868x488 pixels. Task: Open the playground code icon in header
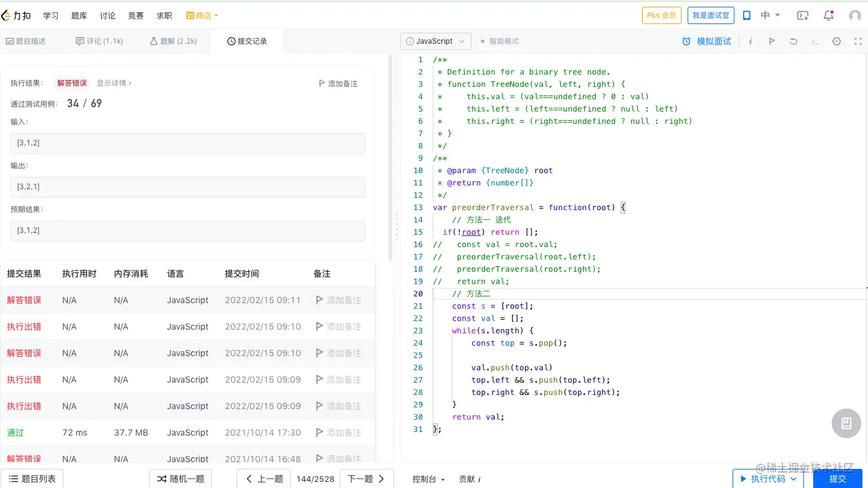click(802, 15)
